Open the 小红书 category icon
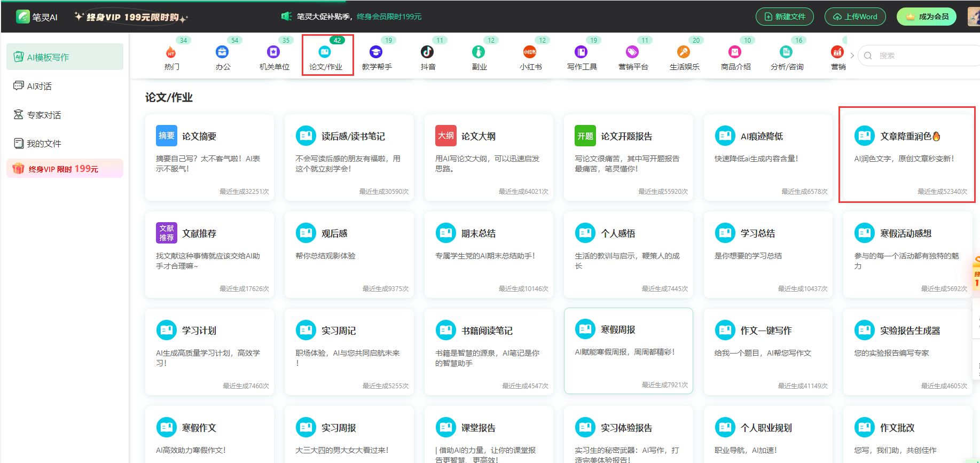 530,52
